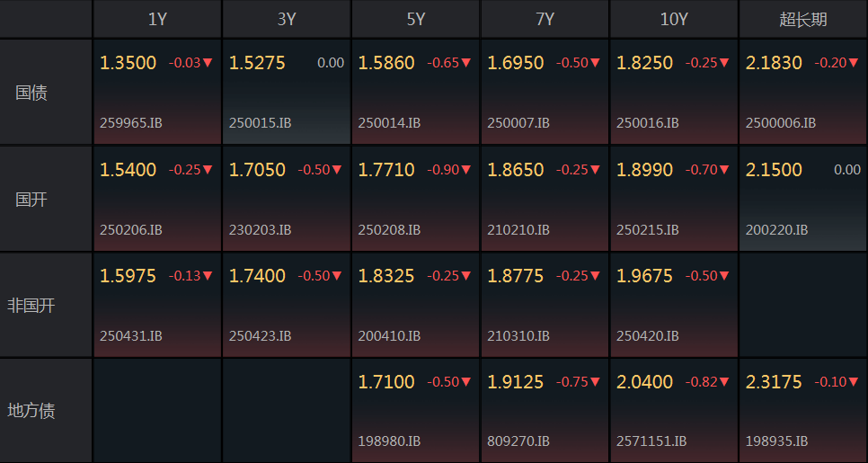868x463 pixels.
Task: Click the down triangle beside -0.82
Action: [725, 382]
